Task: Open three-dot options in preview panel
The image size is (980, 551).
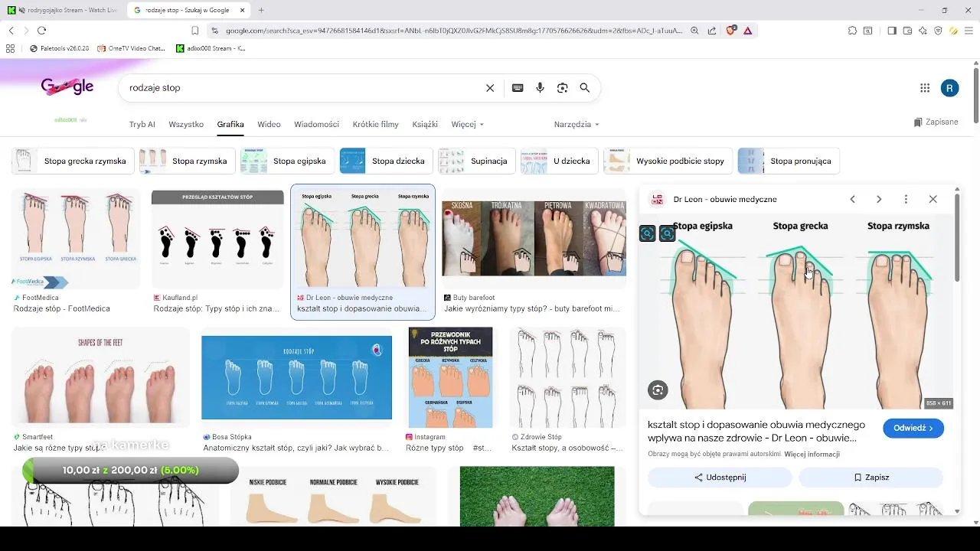Action: [906, 199]
